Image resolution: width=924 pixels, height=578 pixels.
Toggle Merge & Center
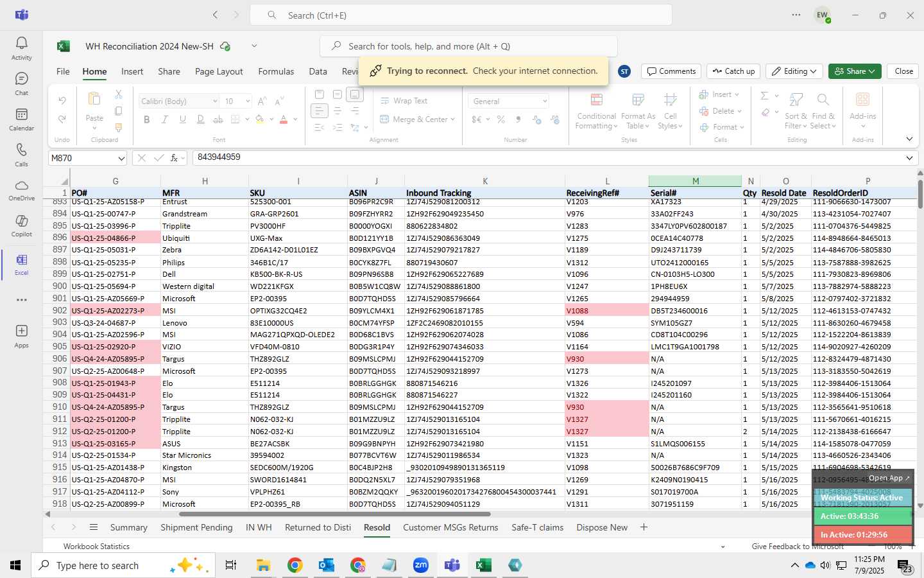[x=417, y=119]
